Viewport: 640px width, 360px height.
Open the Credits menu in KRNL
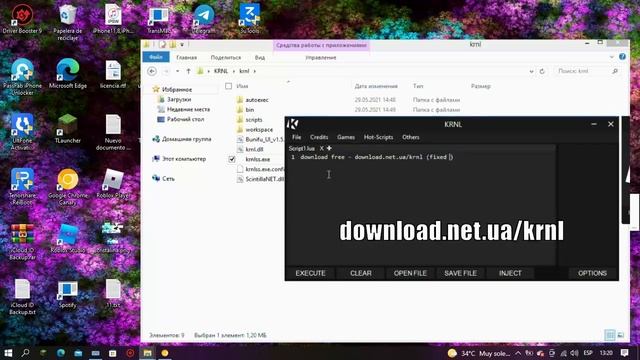click(x=319, y=137)
